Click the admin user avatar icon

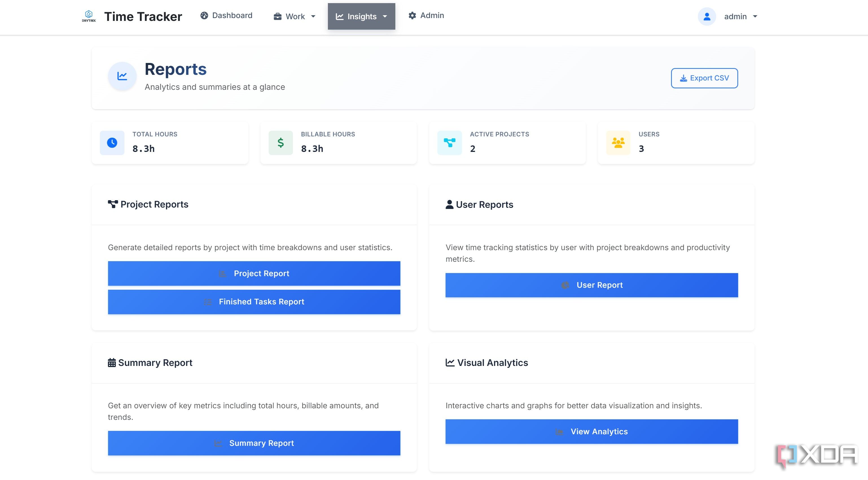(x=707, y=16)
